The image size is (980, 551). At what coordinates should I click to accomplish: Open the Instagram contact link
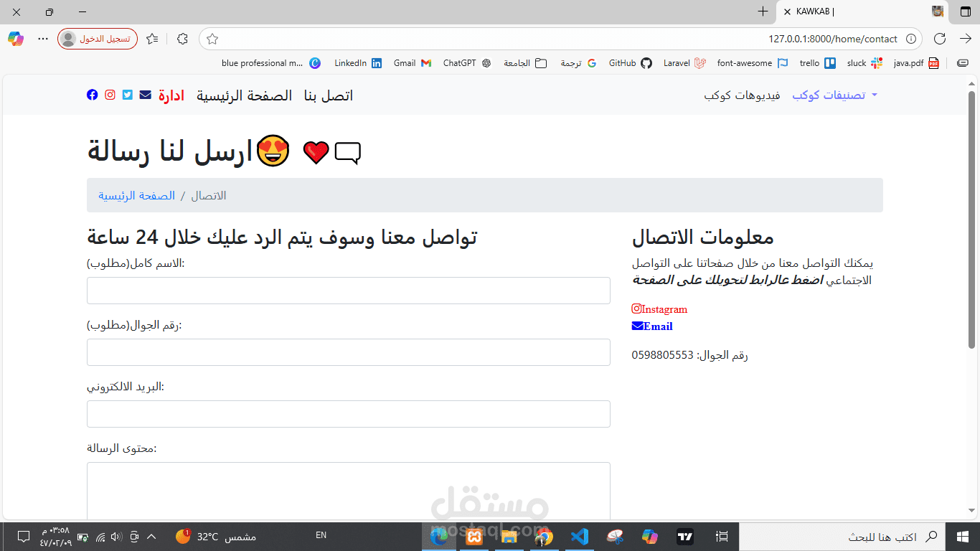click(659, 309)
